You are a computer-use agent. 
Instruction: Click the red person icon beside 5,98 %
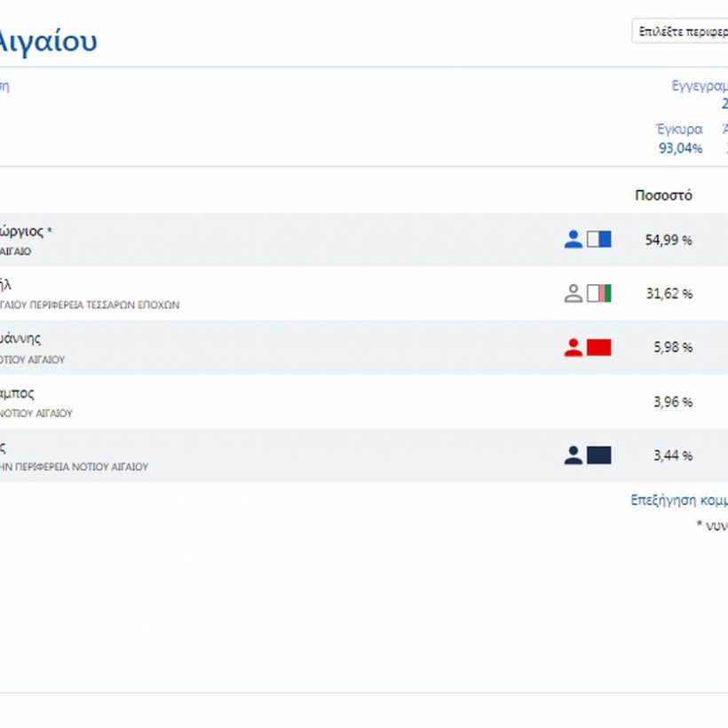(x=574, y=347)
